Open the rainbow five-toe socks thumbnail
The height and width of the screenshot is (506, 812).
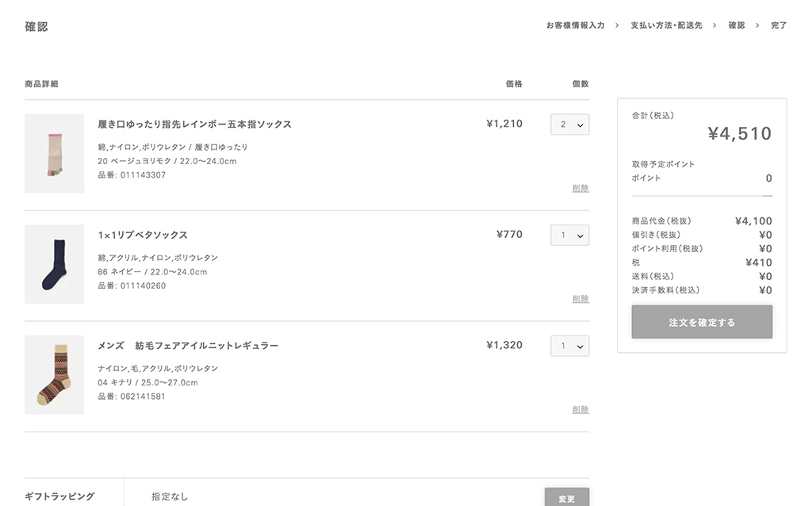click(54, 154)
